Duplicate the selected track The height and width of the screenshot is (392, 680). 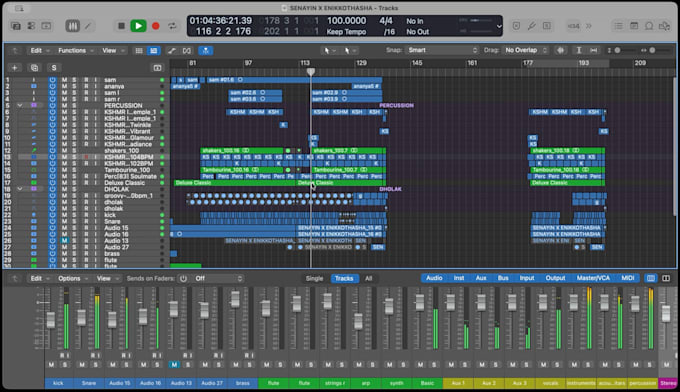coord(34,68)
